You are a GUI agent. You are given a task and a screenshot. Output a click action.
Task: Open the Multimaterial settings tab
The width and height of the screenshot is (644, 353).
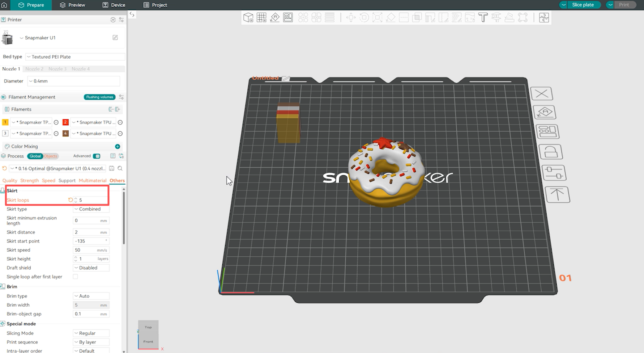[x=93, y=181]
